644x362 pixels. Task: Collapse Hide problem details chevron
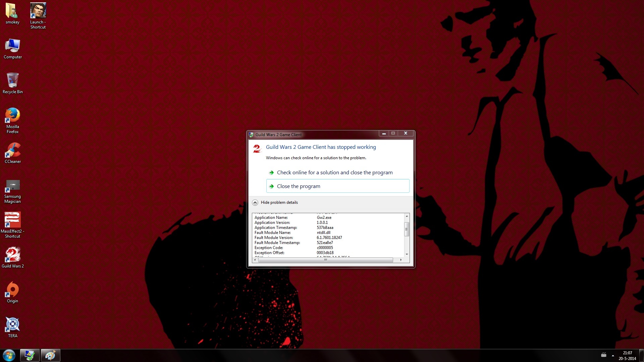[255, 202]
